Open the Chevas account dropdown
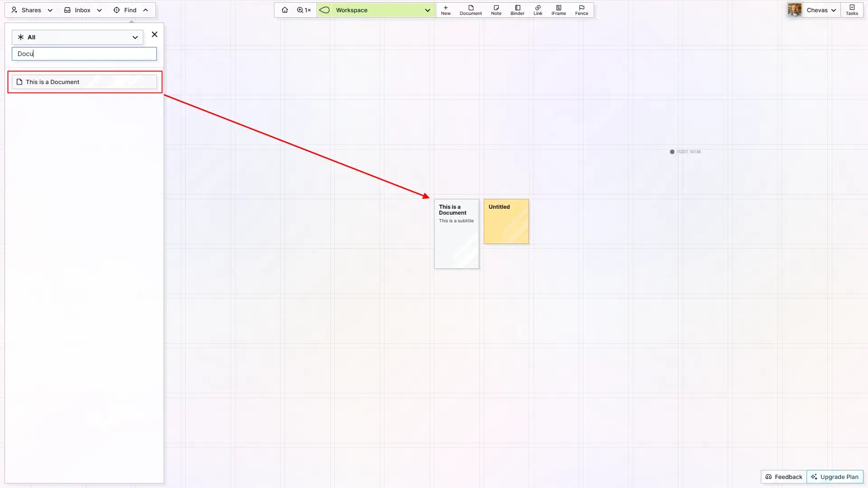The width and height of the screenshot is (868, 488). pos(821,9)
